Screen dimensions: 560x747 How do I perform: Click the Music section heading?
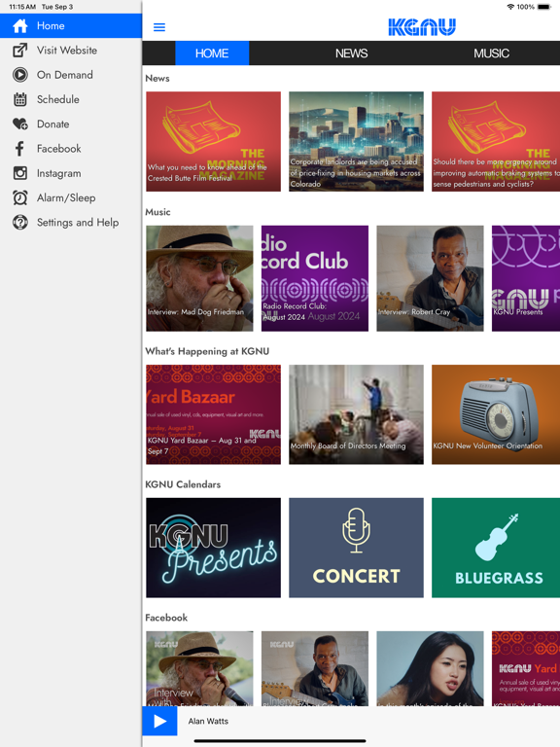[x=157, y=212]
